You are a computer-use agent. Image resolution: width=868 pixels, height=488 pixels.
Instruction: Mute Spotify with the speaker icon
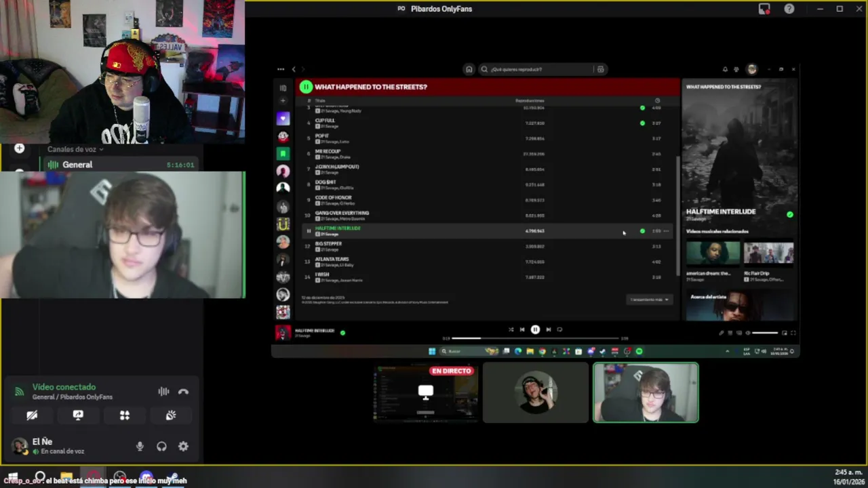[748, 333]
